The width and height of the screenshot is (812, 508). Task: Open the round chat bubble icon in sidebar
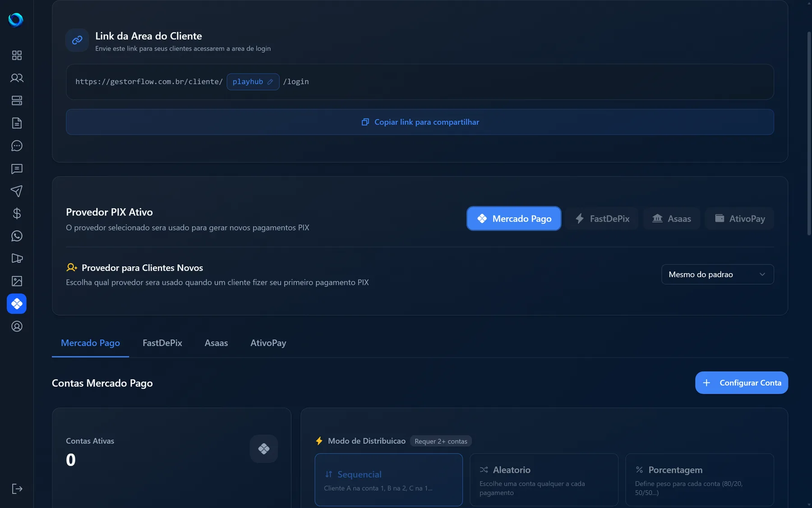tap(17, 145)
